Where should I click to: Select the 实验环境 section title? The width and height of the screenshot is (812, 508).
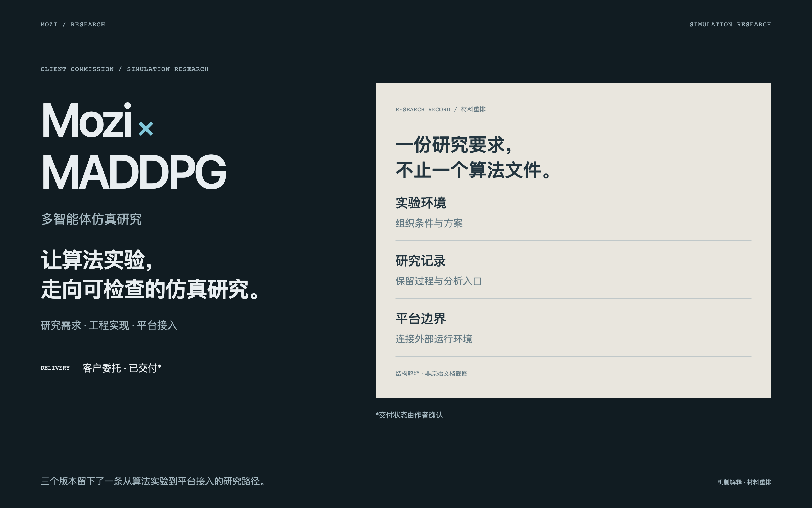[x=421, y=203]
